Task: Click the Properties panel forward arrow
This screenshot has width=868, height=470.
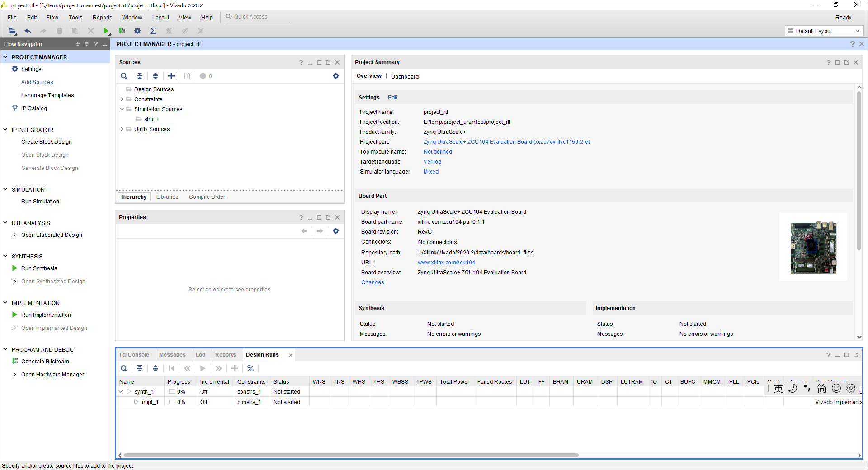Action: (x=320, y=231)
